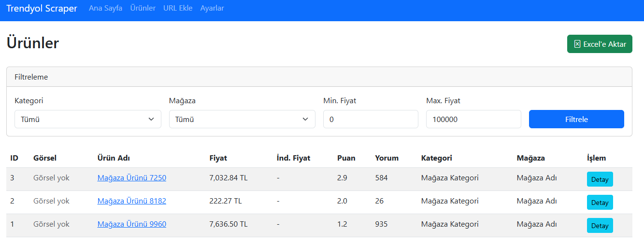Click the Ürün Adı column header
The image size is (644, 244).
click(114, 158)
